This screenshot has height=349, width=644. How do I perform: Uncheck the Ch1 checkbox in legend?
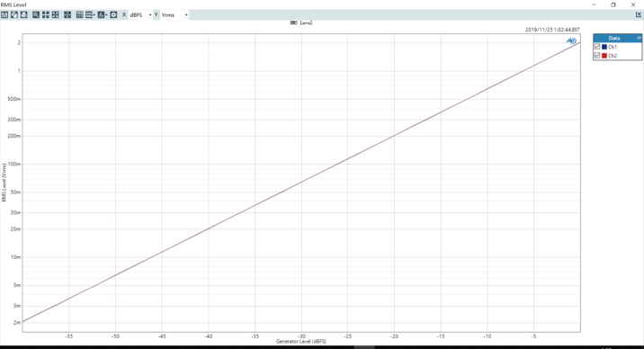point(597,47)
